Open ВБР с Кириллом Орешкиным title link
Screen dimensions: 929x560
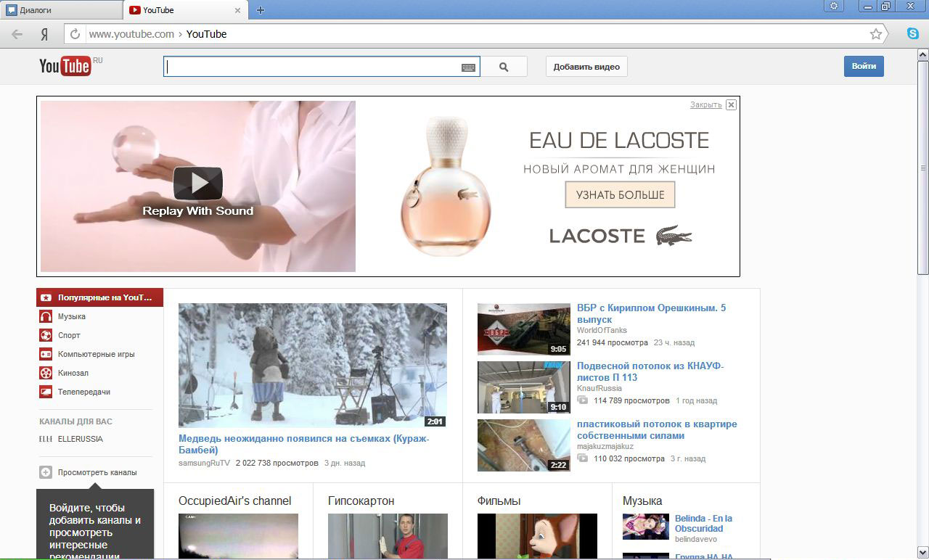[x=651, y=313]
